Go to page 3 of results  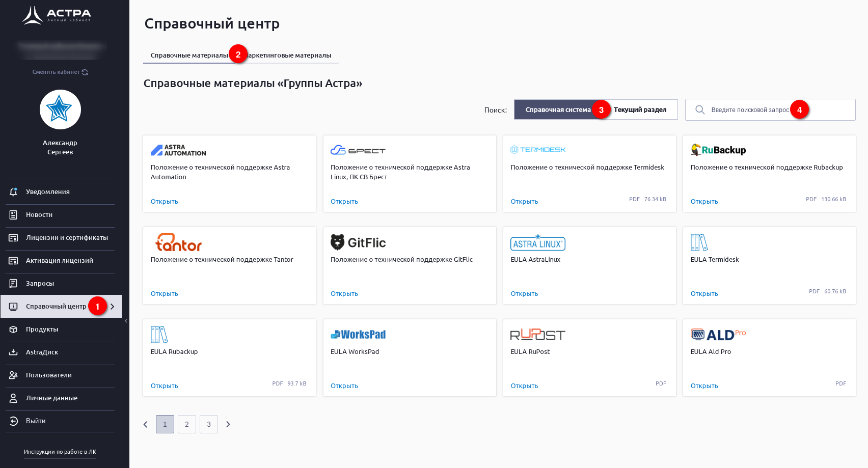[209, 424]
